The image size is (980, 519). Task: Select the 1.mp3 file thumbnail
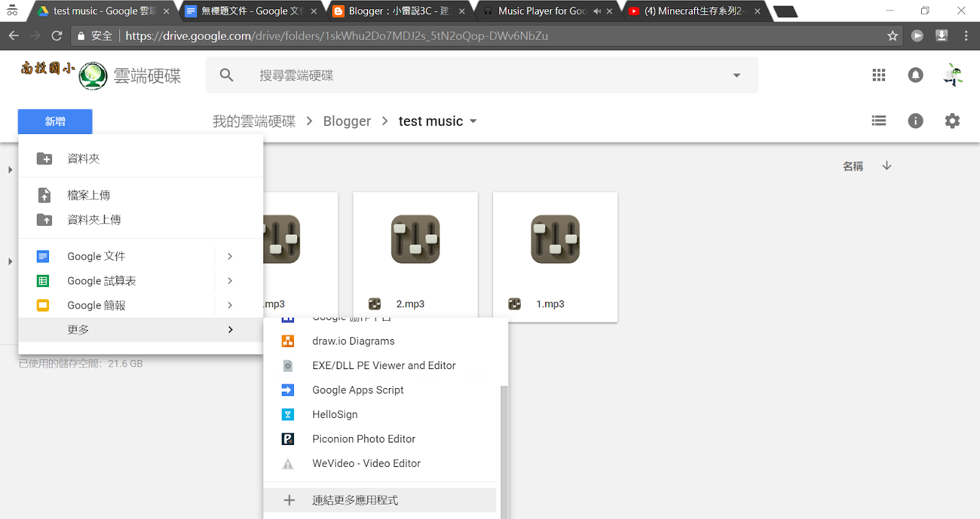tap(555, 257)
